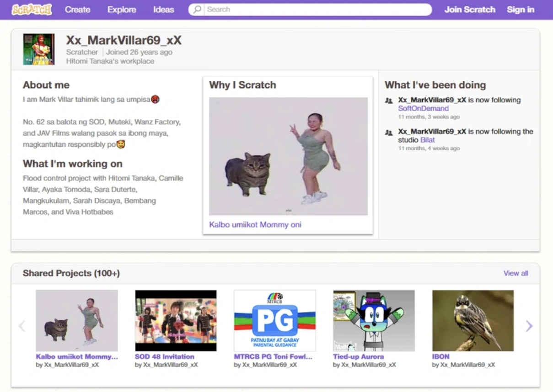Viewport: 553px width, 392px height.
Task: Click the 'Why I Scratch' heading
Action: pyautogui.click(x=242, y=85)
